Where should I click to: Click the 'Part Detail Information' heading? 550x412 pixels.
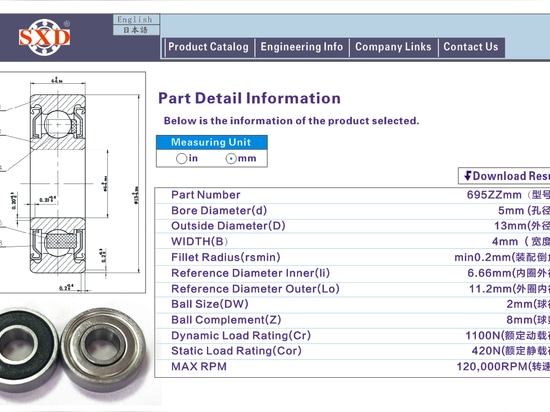click(x=249, y=98)
